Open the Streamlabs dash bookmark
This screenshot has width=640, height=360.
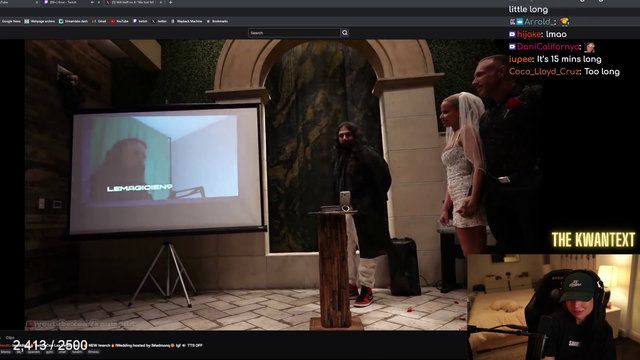tap(73, 21)
